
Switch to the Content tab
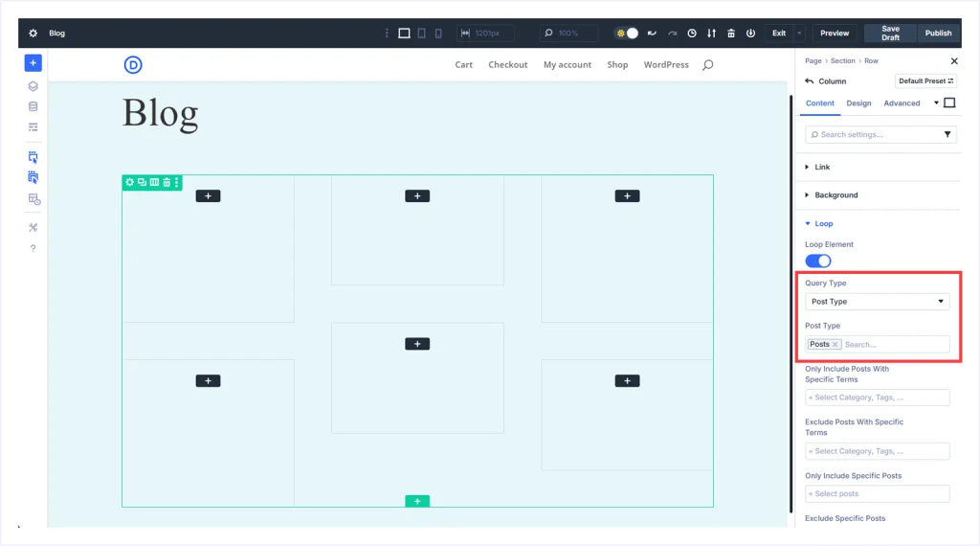point(819,103)
